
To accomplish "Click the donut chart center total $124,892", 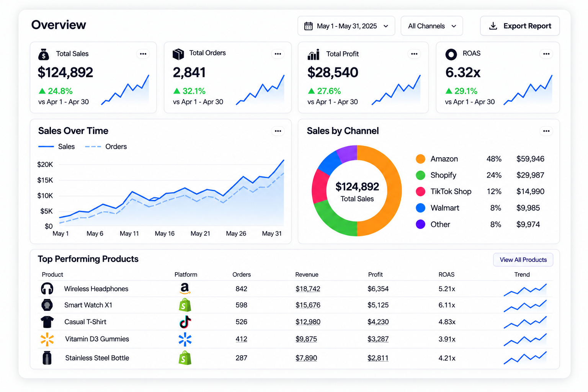I will [357, 187].
